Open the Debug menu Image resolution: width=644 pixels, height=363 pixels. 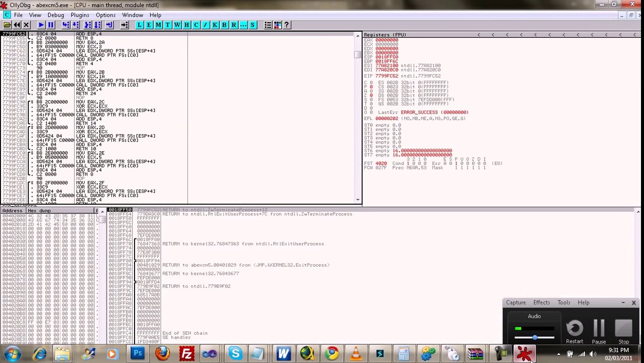pos(55,15)
